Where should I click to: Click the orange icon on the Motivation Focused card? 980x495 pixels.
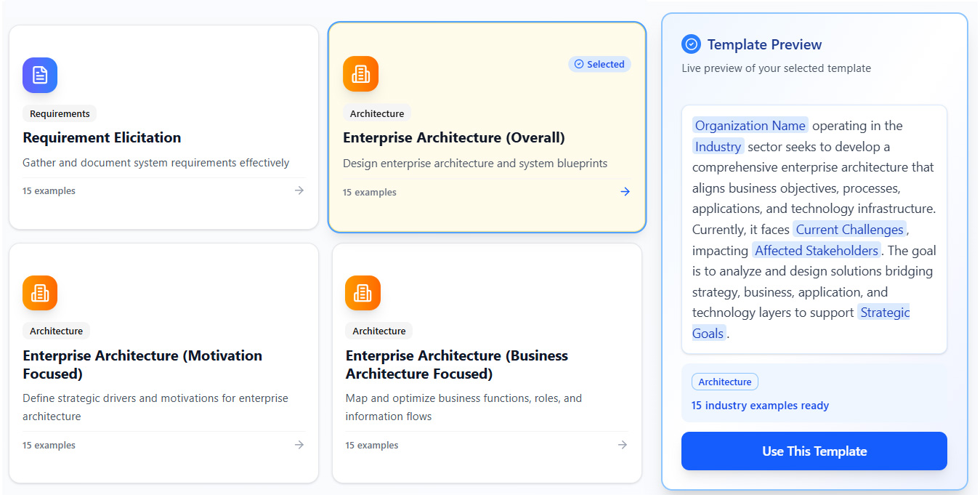coord(40,293)
